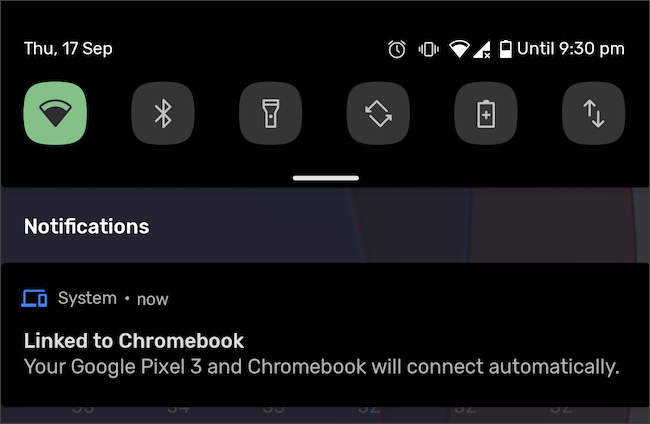This screenshot has width=650, height=424.
Task: Tap the System notification header label
Action: click(87, 298)
